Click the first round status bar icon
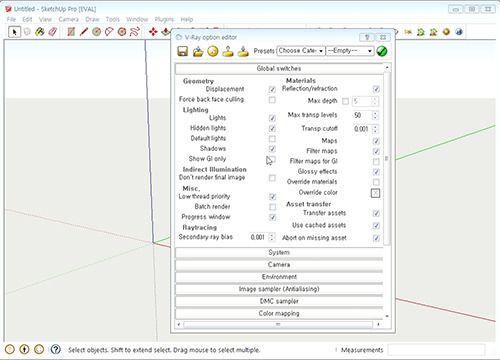 pos(10,349)
